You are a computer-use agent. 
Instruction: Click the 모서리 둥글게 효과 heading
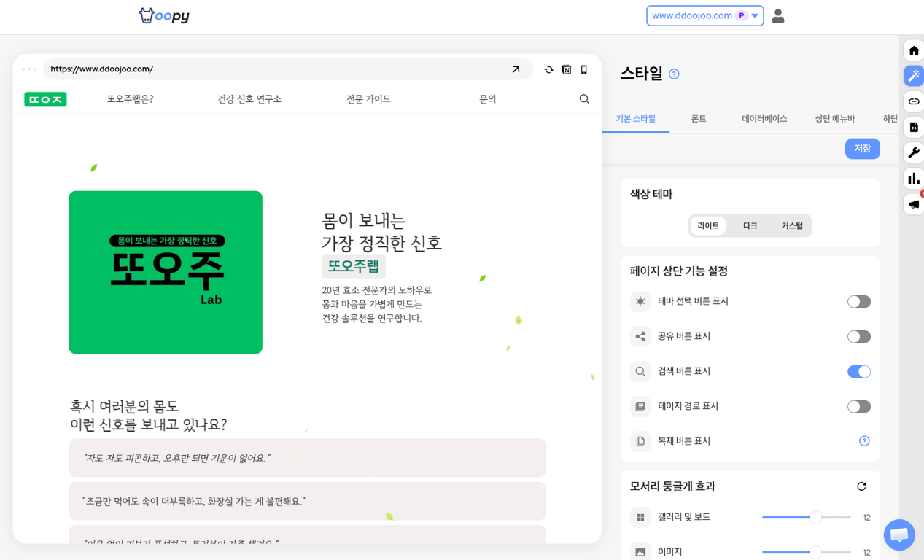click(x=672, y=486)
